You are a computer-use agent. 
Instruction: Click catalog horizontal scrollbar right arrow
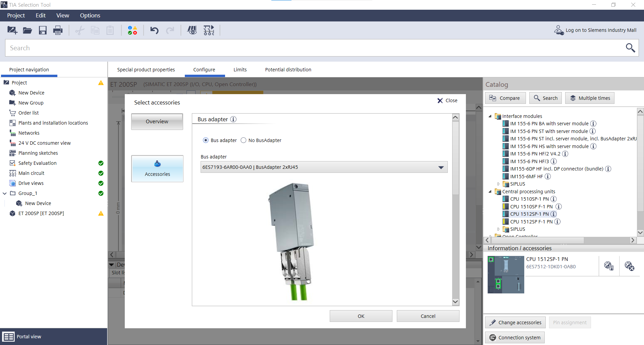[633, 240]
